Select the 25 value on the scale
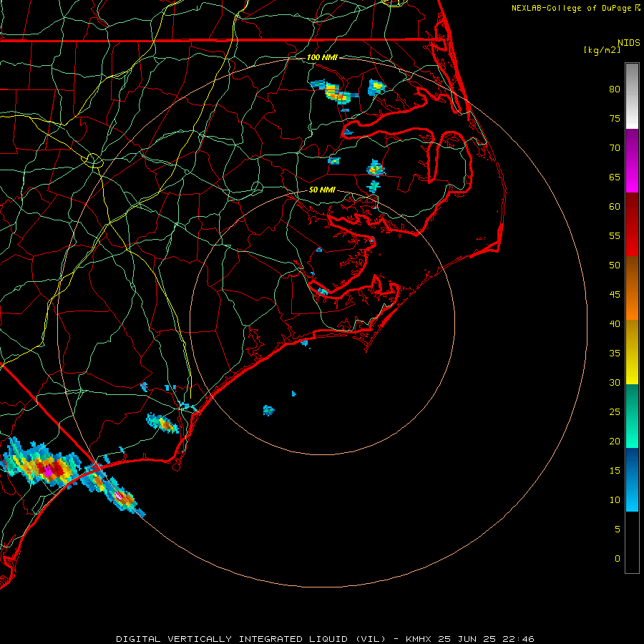644x644 pixels. (615, 411)
